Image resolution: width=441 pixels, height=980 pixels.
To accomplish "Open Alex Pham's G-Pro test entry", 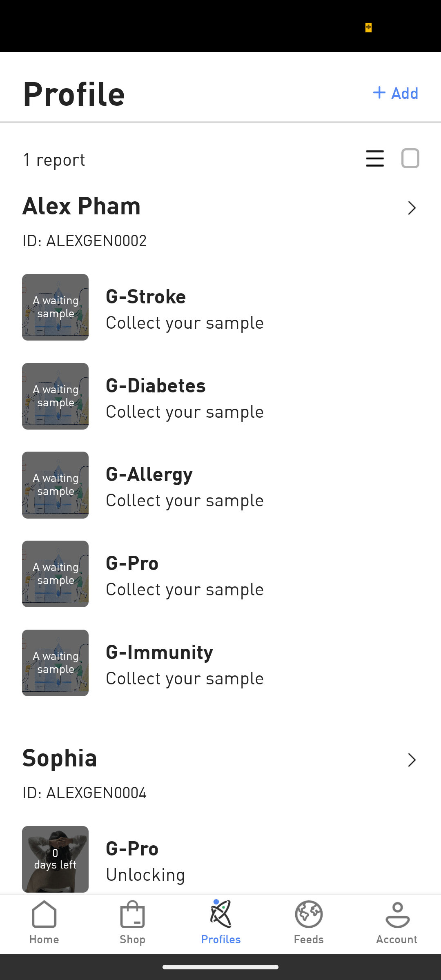I will 185,575.
